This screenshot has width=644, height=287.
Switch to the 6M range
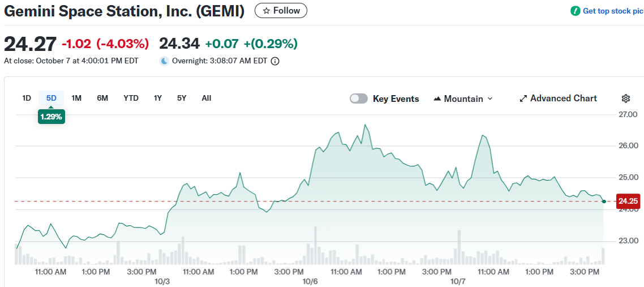(102, 98)
